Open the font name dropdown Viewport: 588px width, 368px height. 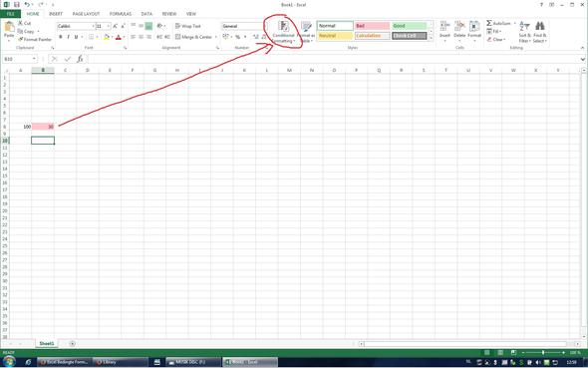[x=93, y=26]
